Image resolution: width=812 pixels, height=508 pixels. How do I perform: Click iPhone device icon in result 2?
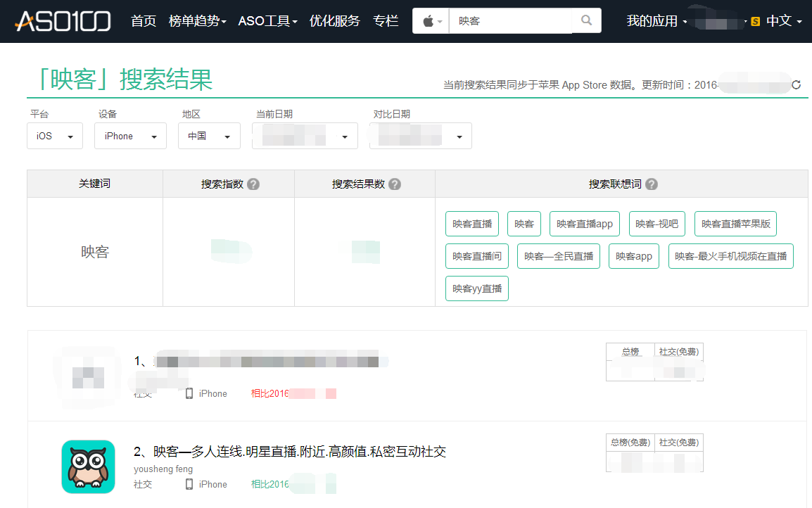(189, 484)
